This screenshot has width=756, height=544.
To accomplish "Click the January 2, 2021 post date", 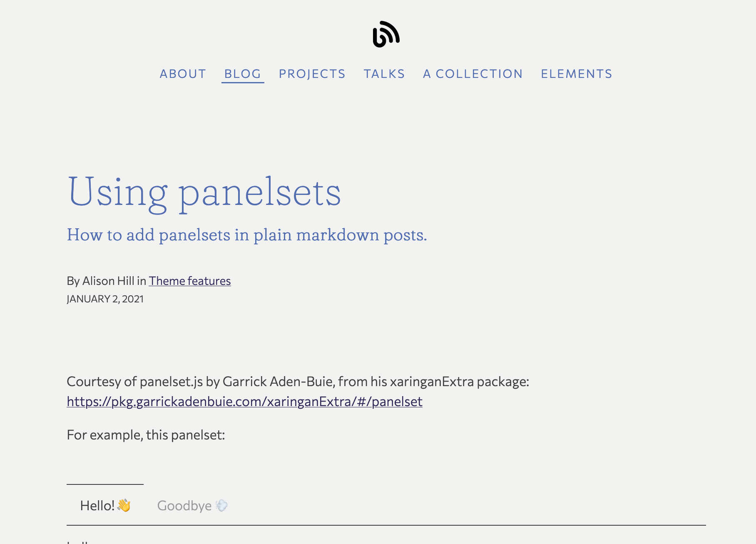I will click(105, 299).
